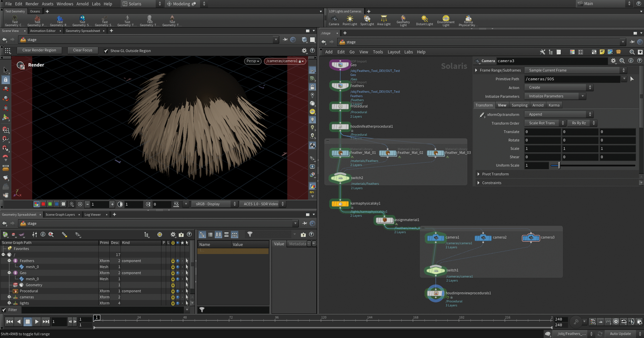This screenshot has width=644, height=338.
Task: Search parameters with the magnifier icon
Action: [622, 61]
